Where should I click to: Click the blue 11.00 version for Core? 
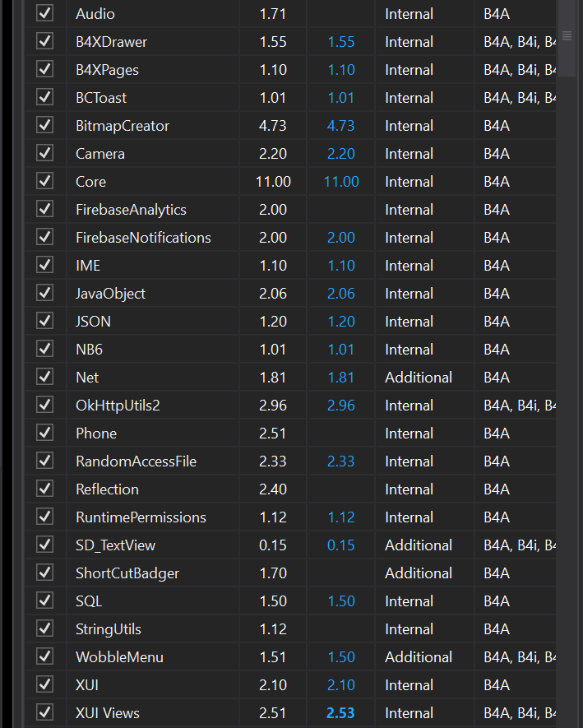click(x=341, y=182)
